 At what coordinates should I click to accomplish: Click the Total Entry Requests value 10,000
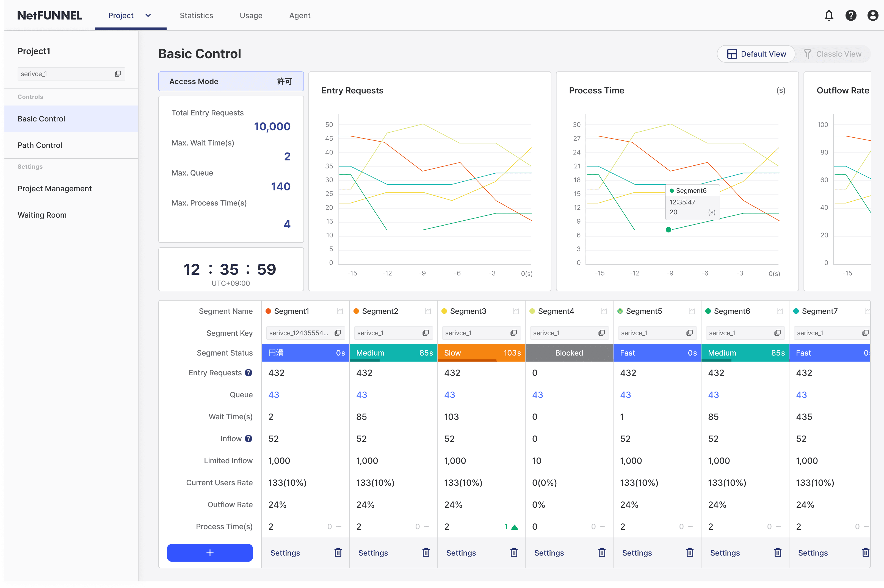(272, 126)
